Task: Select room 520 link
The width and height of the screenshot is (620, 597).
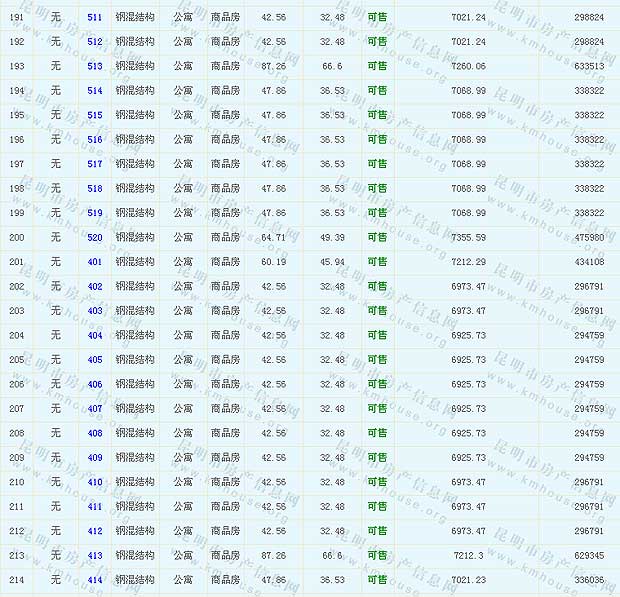Action: [95, 238]
